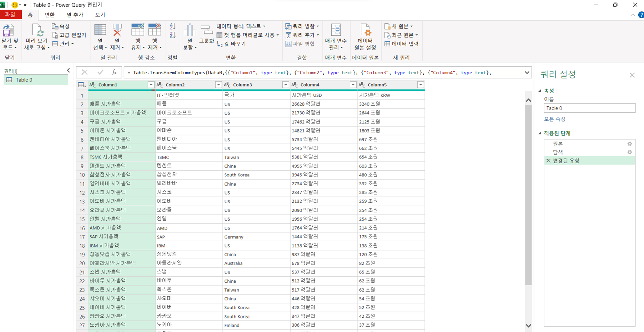Collapse the Properties (속성) section triangle

(540, 91)
